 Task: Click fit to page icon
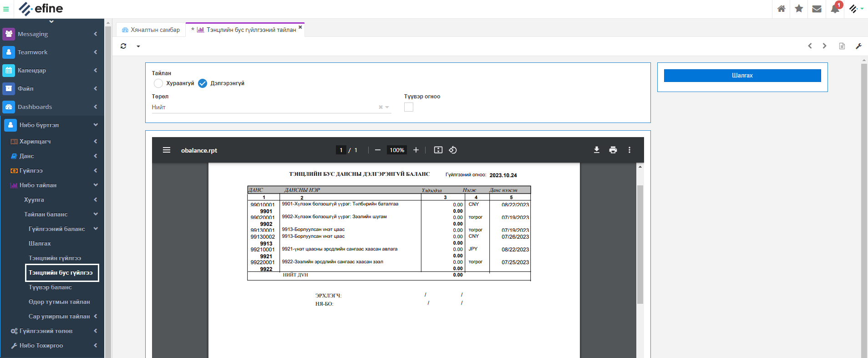(438, 150)
